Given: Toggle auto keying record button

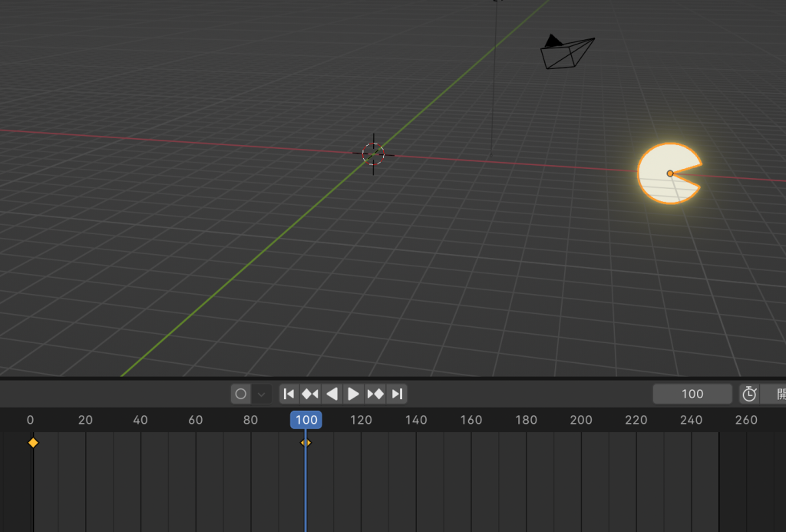Looking at the screenshot, I should point(241,394).
